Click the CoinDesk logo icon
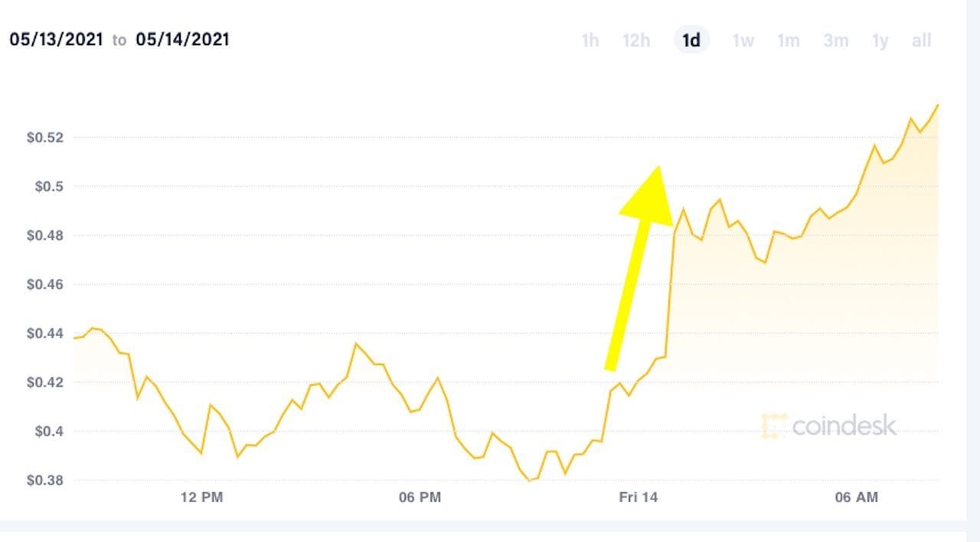Screen dimensions: 980x542 pyautogui.click(x=774, y=426)
